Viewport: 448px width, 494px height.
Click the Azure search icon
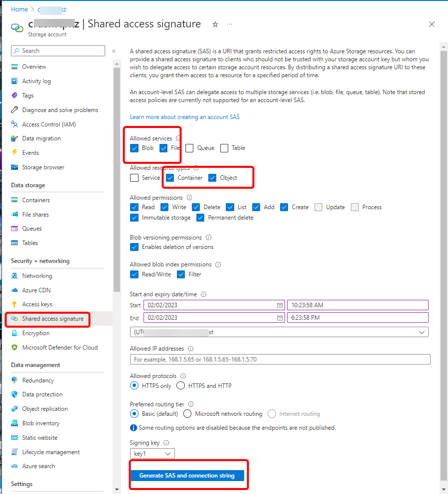[x=14, y=466]
